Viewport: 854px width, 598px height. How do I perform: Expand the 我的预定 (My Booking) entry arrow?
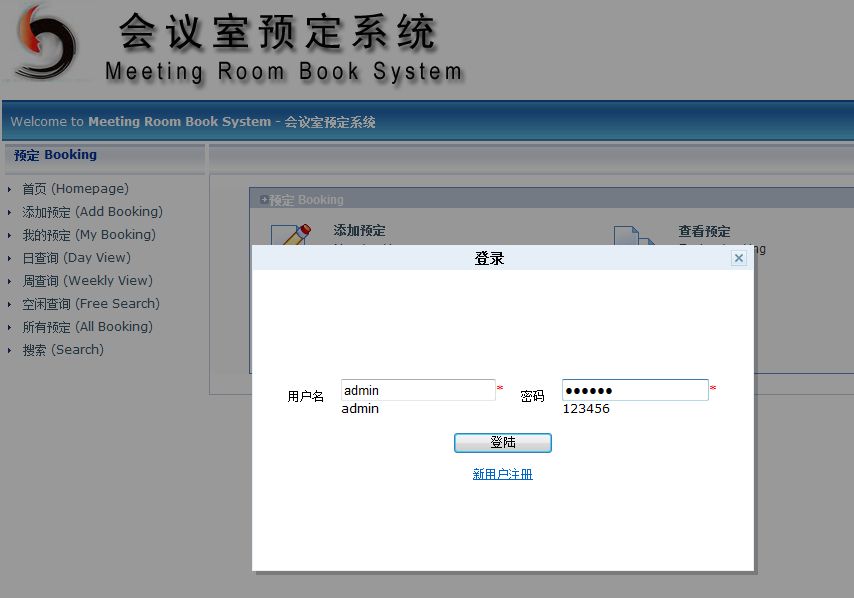(9, 234)
